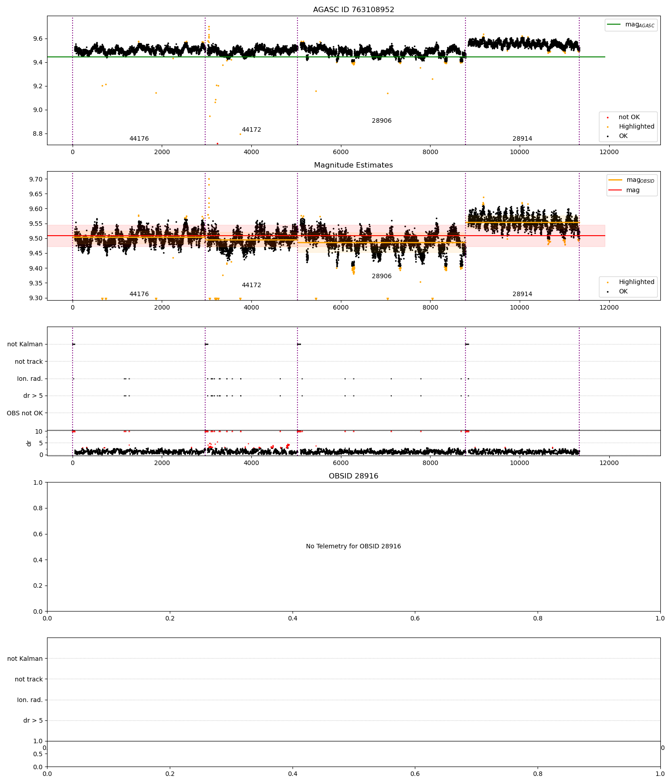Click 'dr > 5' label in the empty bottom plot
Viewport: 672px width, 784px height.
[33, 721]
